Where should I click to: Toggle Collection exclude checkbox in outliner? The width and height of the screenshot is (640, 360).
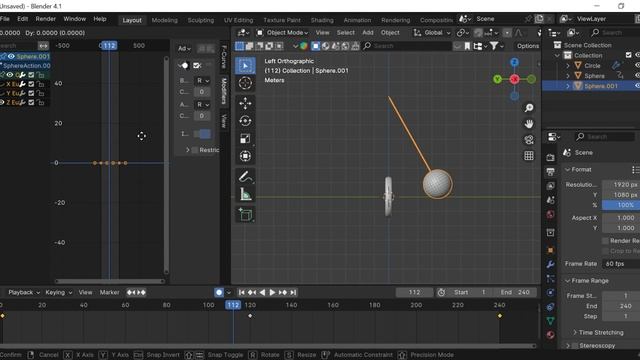click(629, 55)
